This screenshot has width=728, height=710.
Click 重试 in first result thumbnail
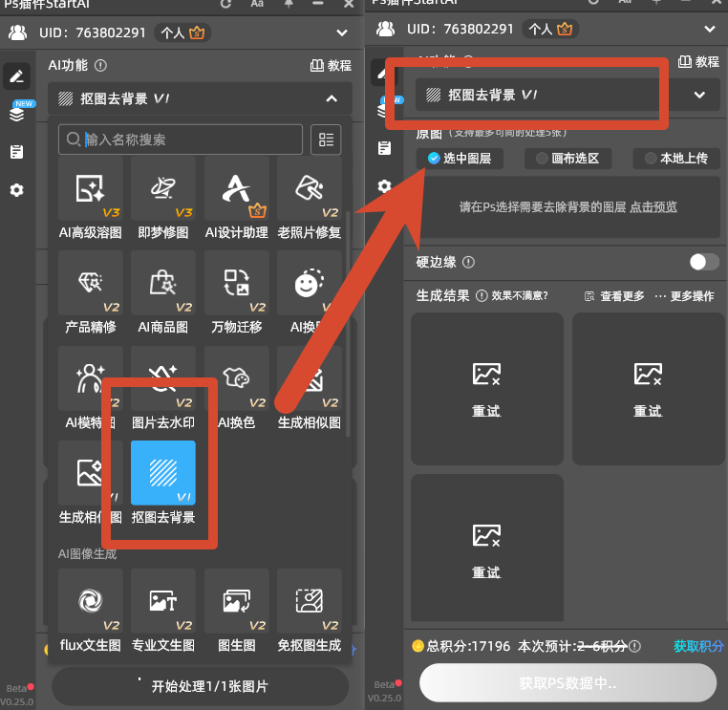(486, 411)
